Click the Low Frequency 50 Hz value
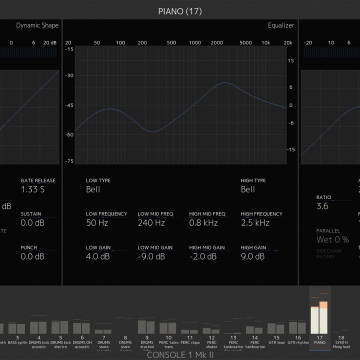Image resolution: width=360 pixels, height=360 pixels. [97, 223]
